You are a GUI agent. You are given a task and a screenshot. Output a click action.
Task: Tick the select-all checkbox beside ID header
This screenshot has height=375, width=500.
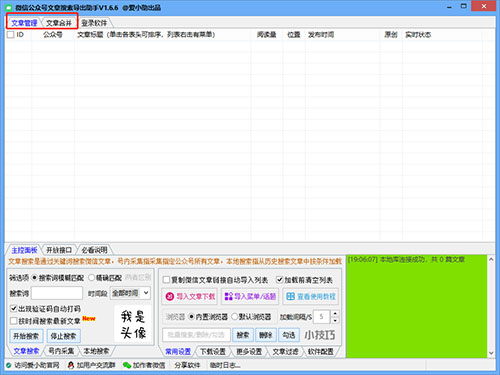point(10,35)
